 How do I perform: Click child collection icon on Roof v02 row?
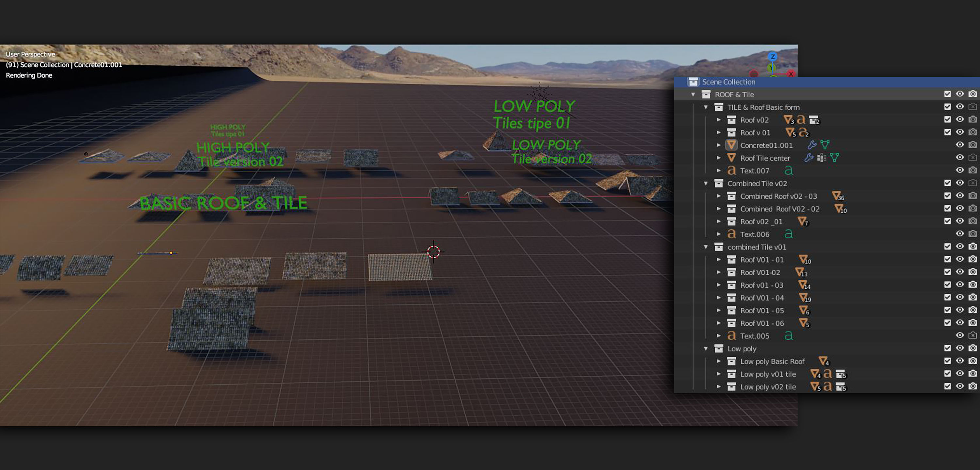[814, 120]
